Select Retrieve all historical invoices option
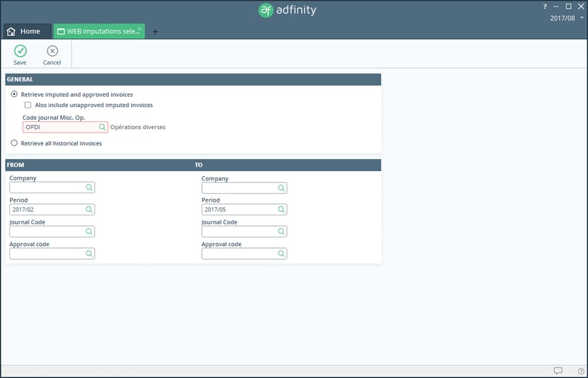 point(14,143)
